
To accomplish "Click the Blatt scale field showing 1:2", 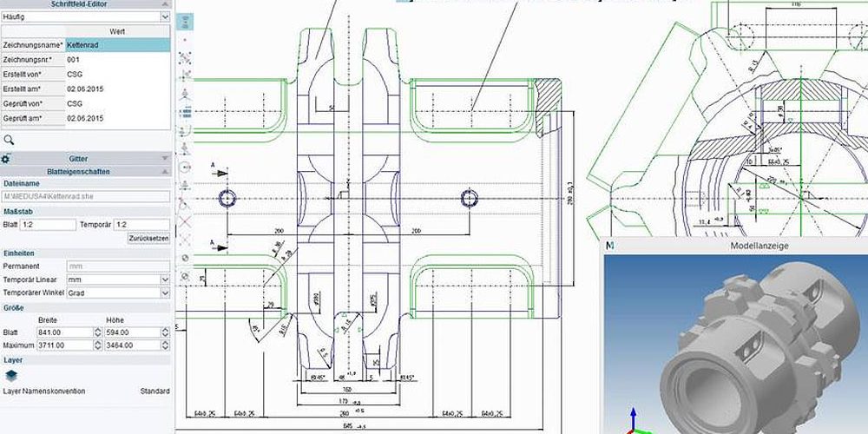I will click(x=48, y=225).
